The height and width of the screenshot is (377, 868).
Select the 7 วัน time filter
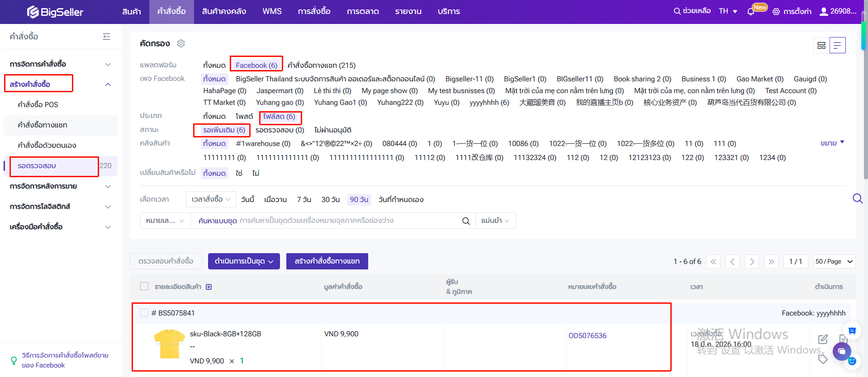coord(304,200)
